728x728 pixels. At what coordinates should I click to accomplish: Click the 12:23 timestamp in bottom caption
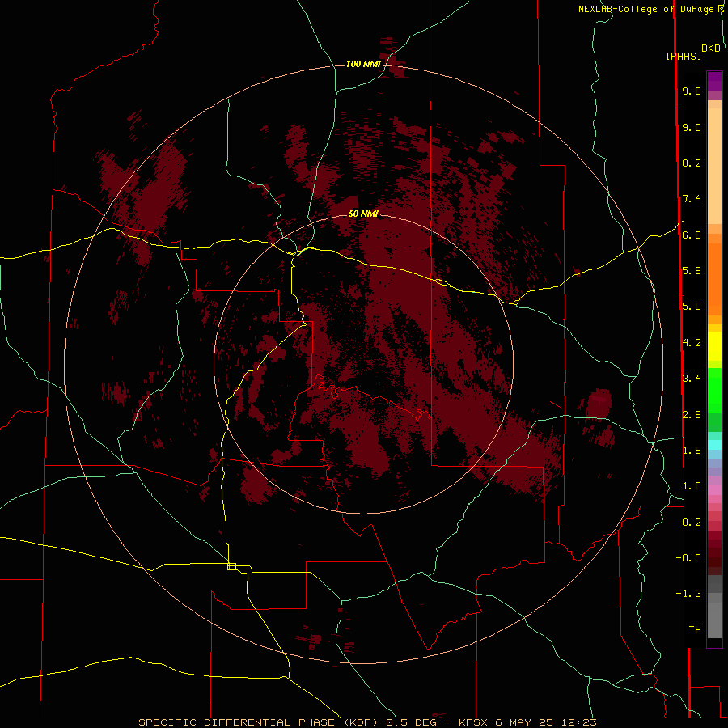(578, 722)
